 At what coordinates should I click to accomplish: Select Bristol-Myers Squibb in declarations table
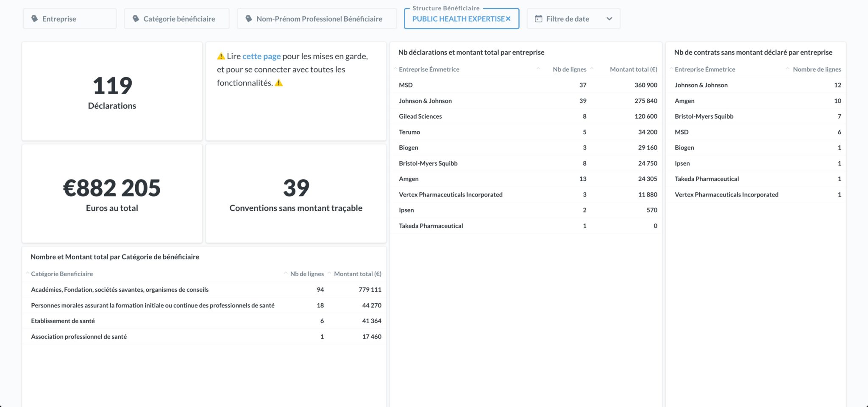pos(526,163)
